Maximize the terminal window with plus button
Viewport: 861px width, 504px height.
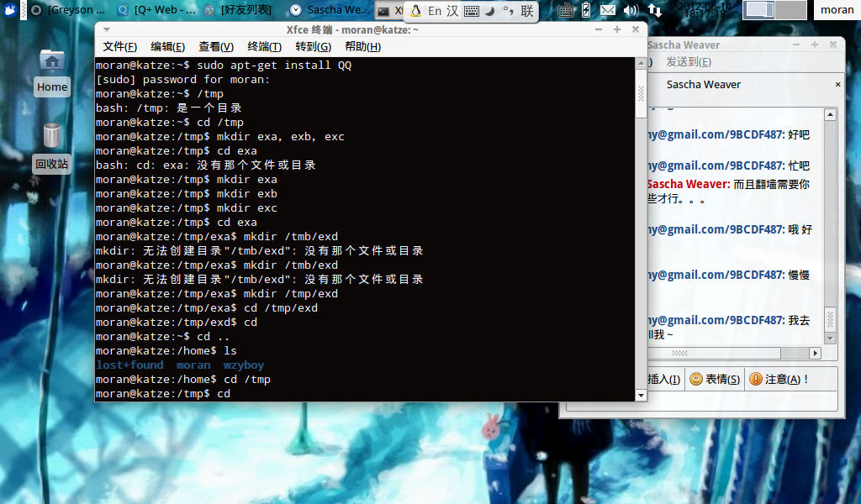coord(617,29)
